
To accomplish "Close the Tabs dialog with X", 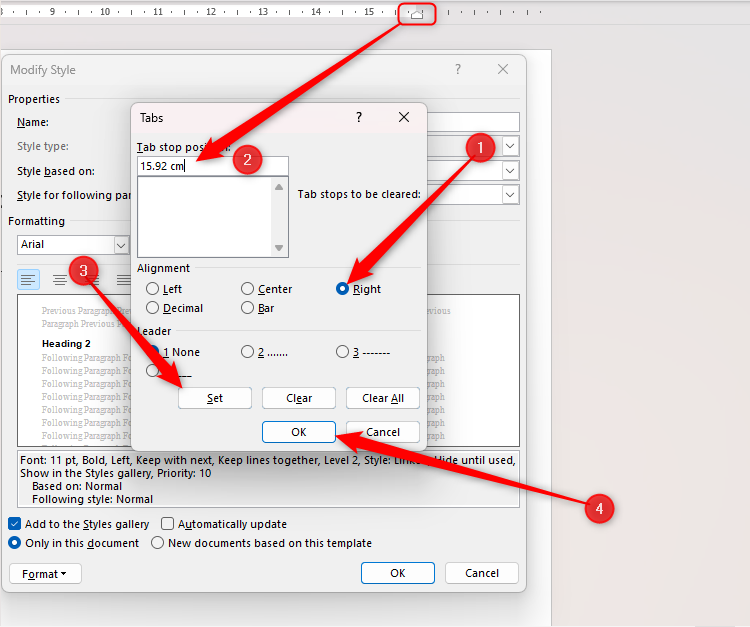I will 404,117.
